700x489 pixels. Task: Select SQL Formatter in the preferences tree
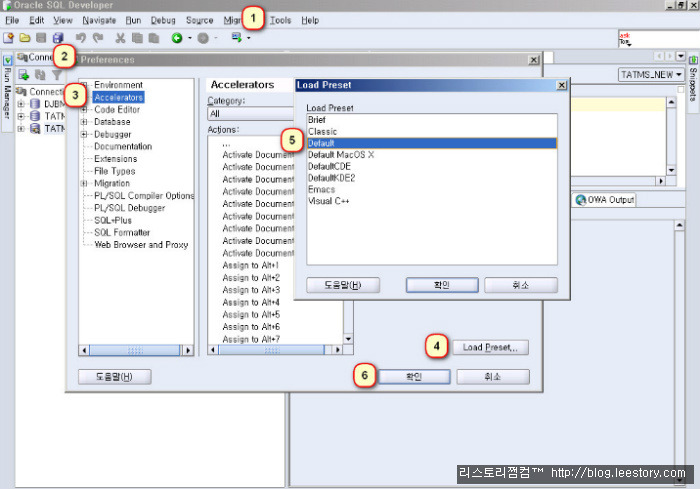pos(122,233)
